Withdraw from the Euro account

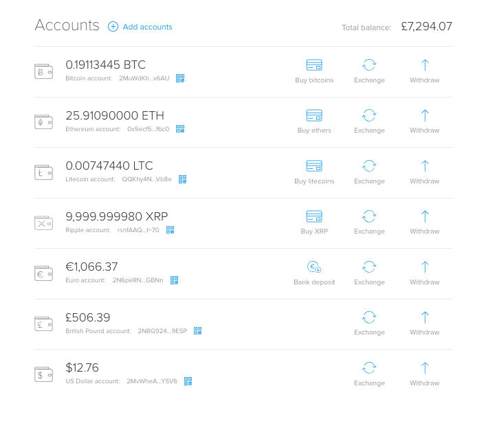425,273
